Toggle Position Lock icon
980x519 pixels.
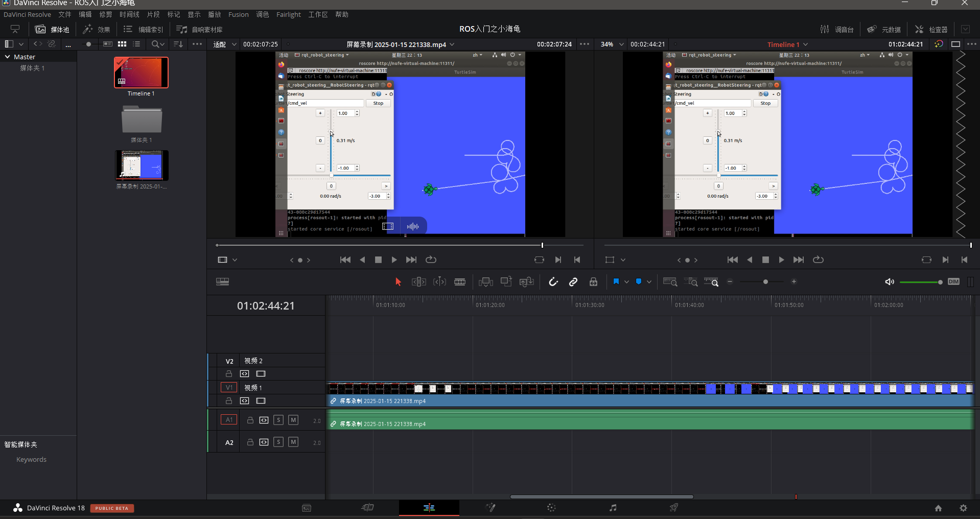coord(593,282)
